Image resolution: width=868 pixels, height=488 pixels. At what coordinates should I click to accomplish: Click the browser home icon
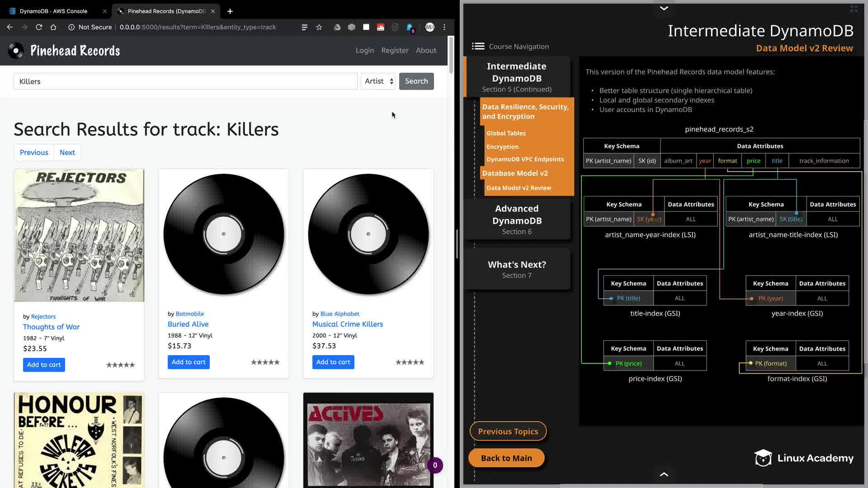(53, 27)
